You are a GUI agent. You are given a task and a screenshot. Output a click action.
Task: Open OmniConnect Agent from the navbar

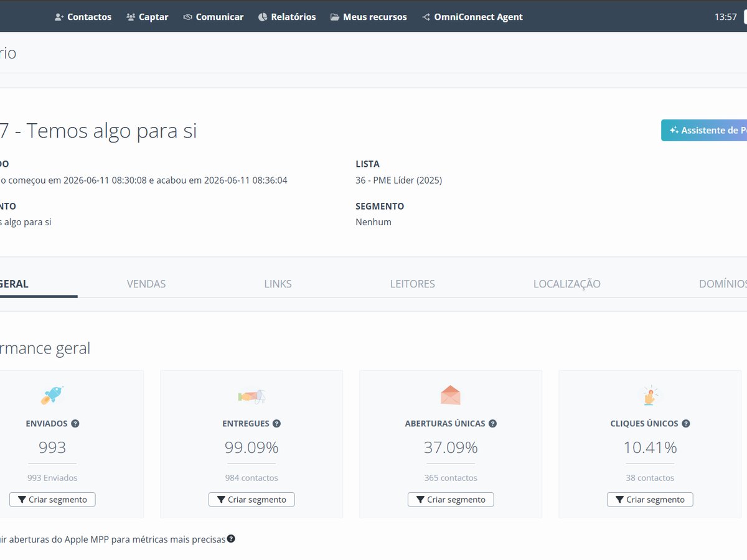pos(472,17)
